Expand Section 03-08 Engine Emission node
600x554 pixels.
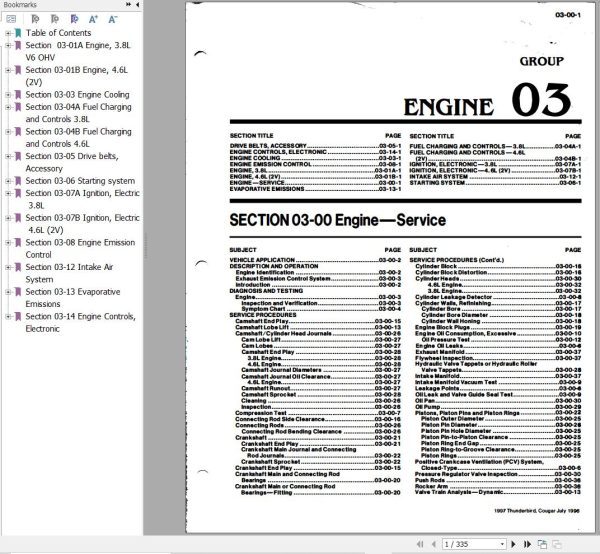click(x=8, y=243)
